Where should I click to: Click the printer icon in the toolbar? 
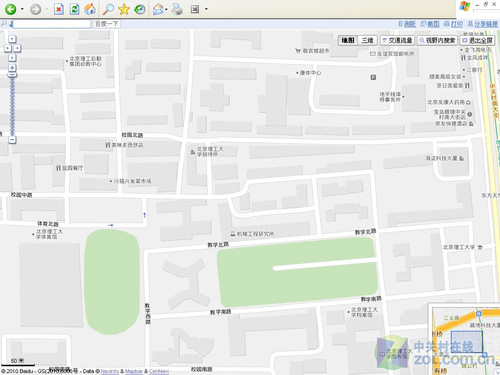coord(177,9)
